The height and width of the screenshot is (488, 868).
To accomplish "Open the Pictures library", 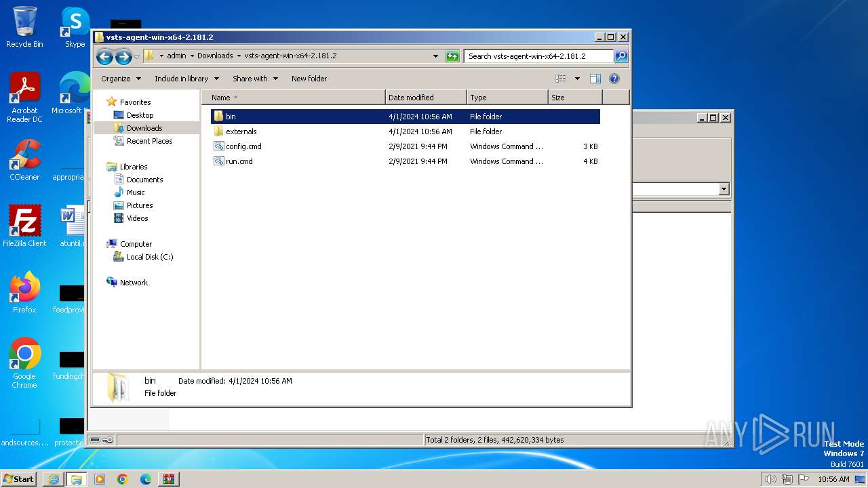I will pyautogui.click(x=140, y=205).
